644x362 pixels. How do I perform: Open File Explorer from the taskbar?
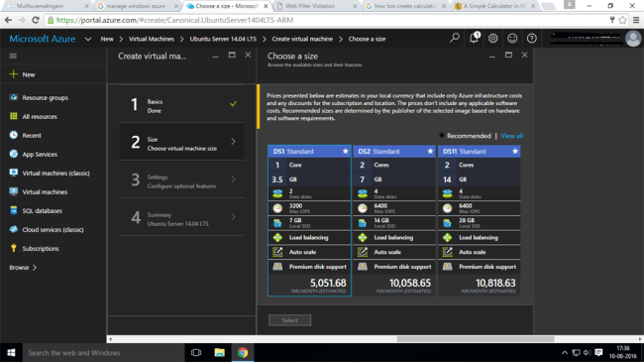tap(219, 352)
